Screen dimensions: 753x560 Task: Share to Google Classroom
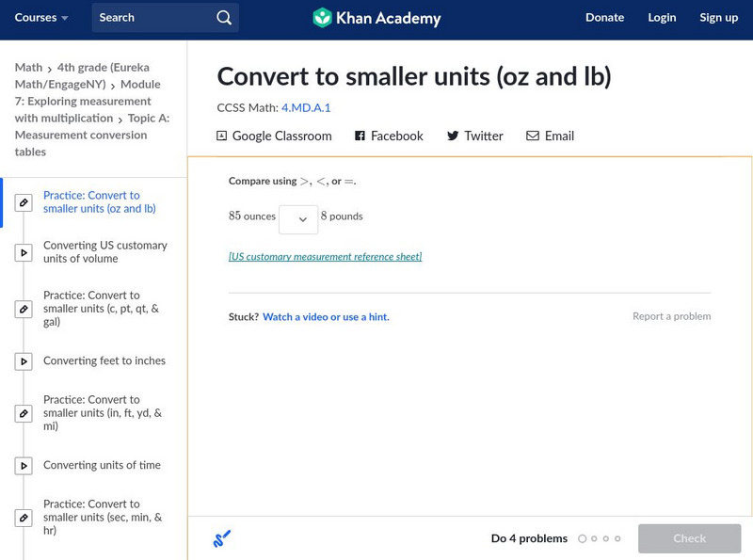coord(281,136)
